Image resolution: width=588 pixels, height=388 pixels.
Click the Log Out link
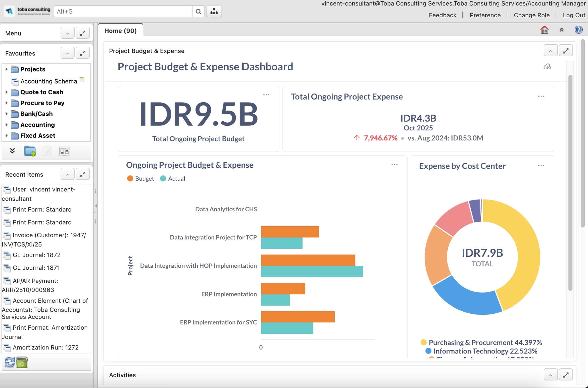click(x=574, y=15)
